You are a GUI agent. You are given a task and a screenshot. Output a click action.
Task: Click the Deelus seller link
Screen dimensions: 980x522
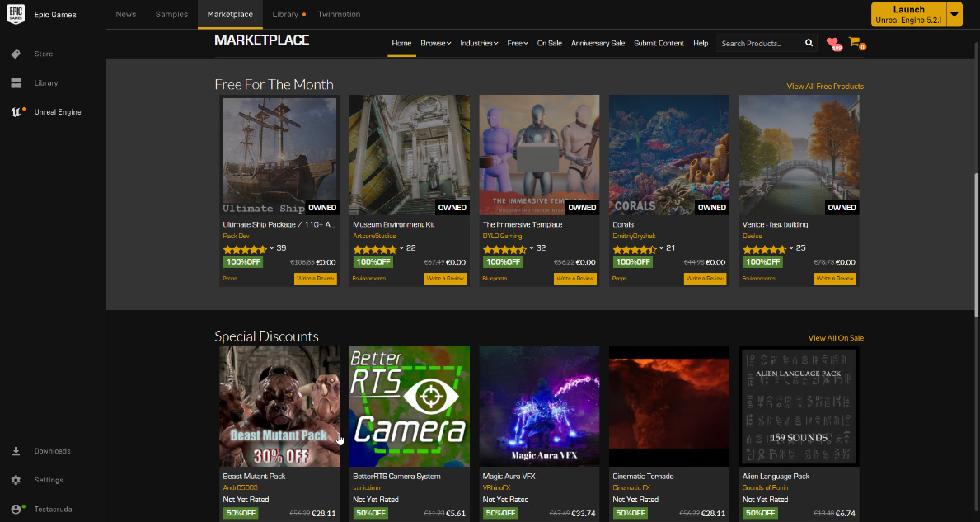click(x=752, y=237)
